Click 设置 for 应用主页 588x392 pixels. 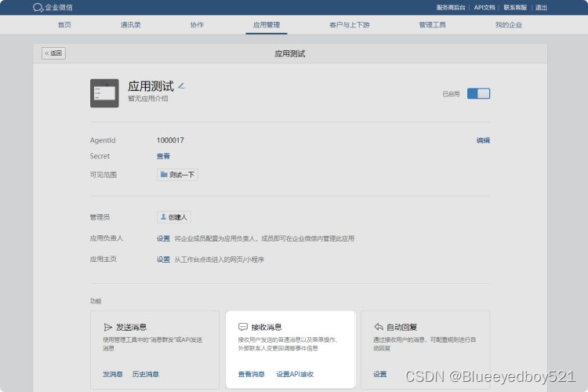click(164, 260)
